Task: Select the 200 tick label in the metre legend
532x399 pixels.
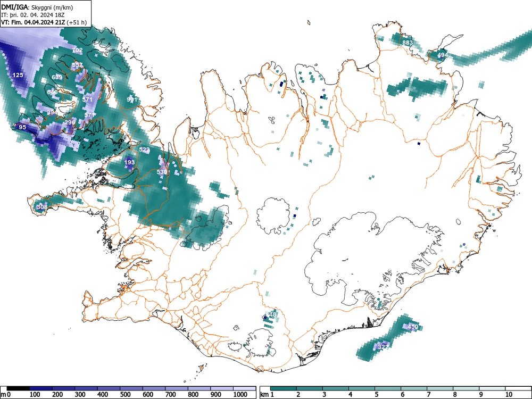Action: tap(57, 395)
